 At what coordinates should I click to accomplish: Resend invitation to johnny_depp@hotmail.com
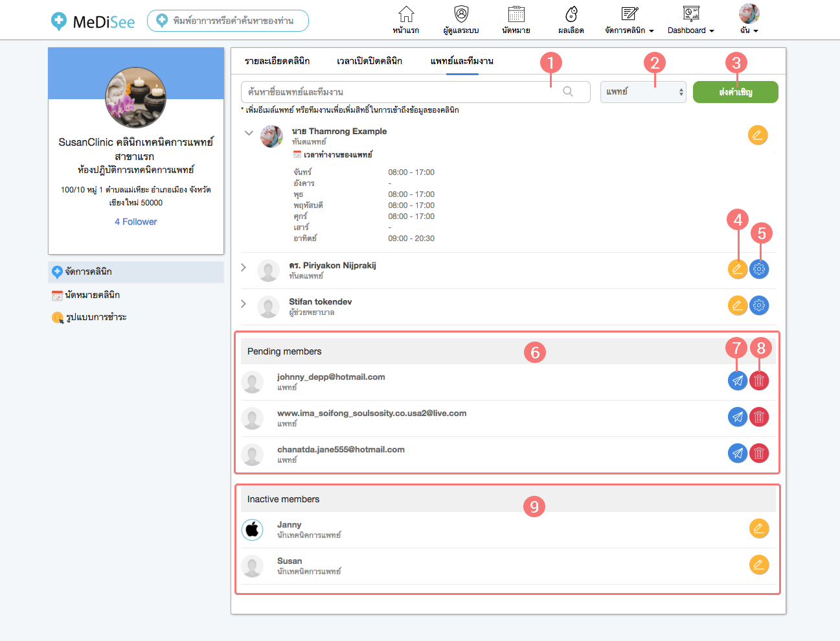pyautogui.click(x=737, y=380)
